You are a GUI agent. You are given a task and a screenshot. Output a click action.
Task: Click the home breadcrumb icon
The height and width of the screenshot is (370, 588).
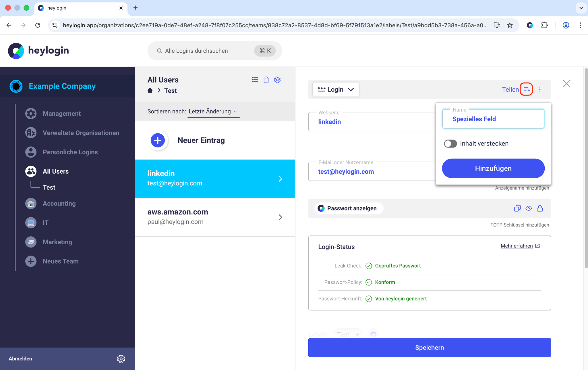[x=150, y=91]
